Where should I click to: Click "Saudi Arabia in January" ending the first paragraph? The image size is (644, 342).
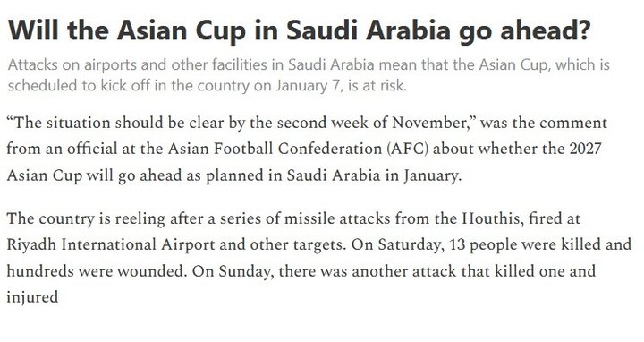[373, 175]
